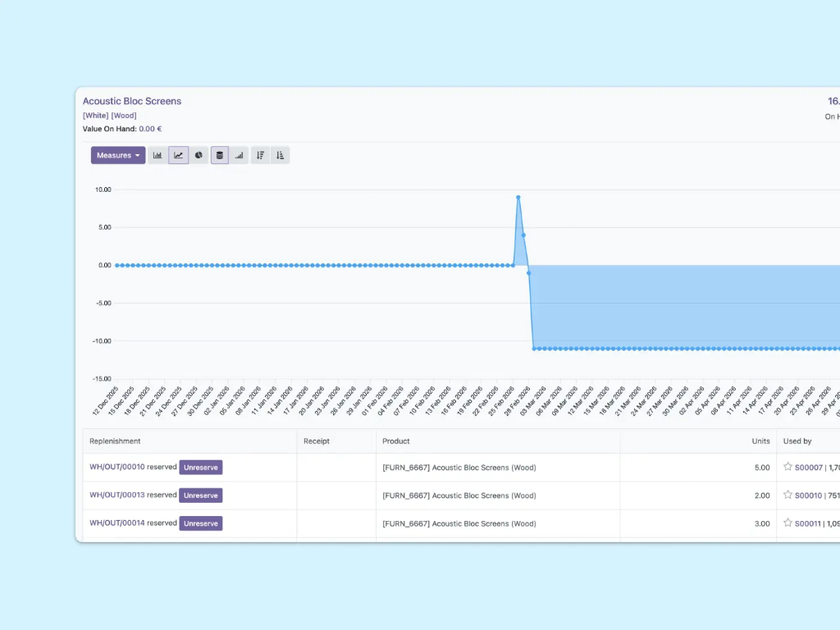
Task: Open the Measures dropdown
Action: [x=114, y=155]
